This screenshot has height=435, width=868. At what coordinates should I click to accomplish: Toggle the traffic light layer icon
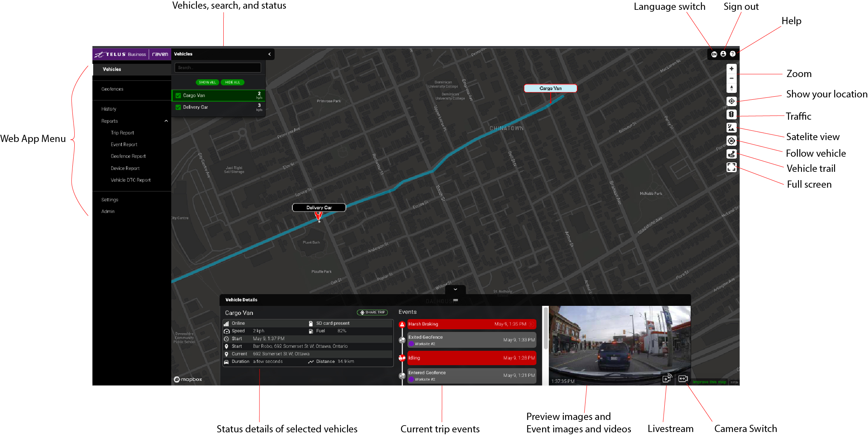coord(731,114)
